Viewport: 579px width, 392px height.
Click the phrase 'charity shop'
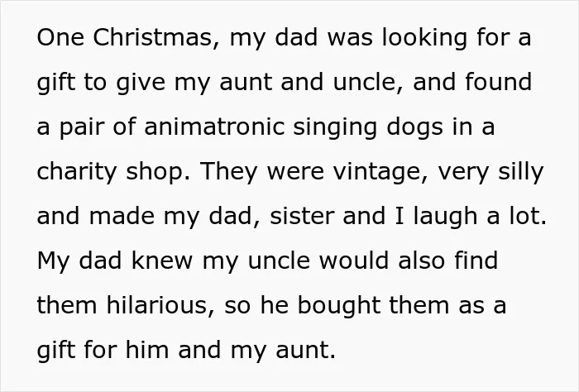tap(114, 173)
